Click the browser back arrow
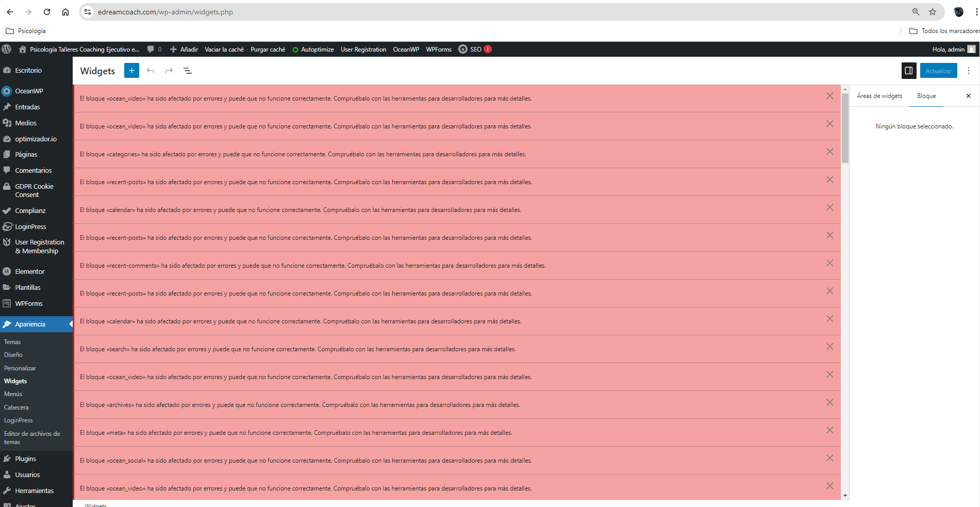The height and width of the screenshot is (507, 980). pos(10,12)
